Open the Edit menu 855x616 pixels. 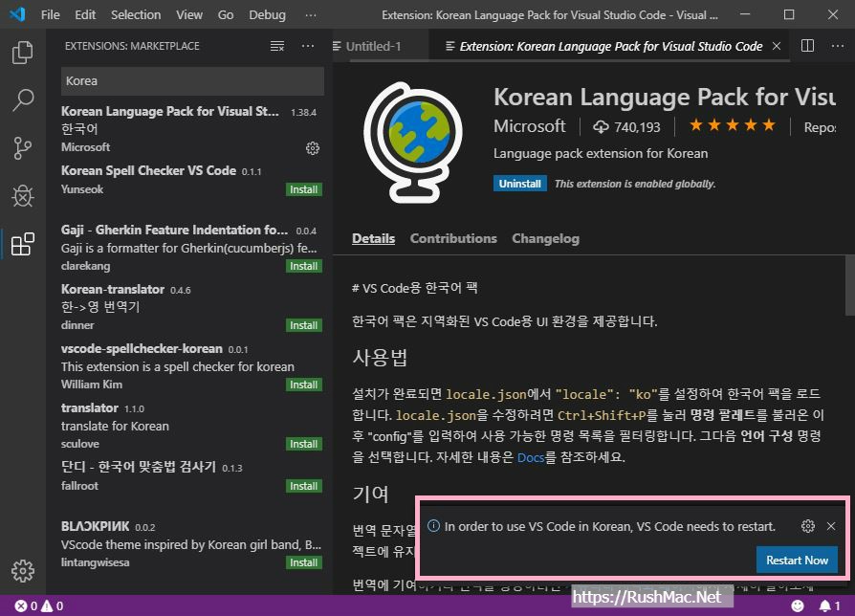85,14
